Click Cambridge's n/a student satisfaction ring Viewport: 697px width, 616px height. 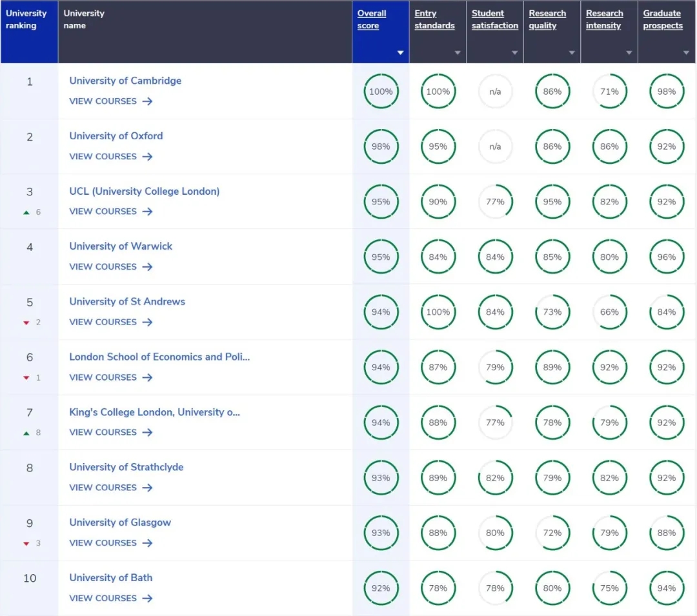(495, 92)
